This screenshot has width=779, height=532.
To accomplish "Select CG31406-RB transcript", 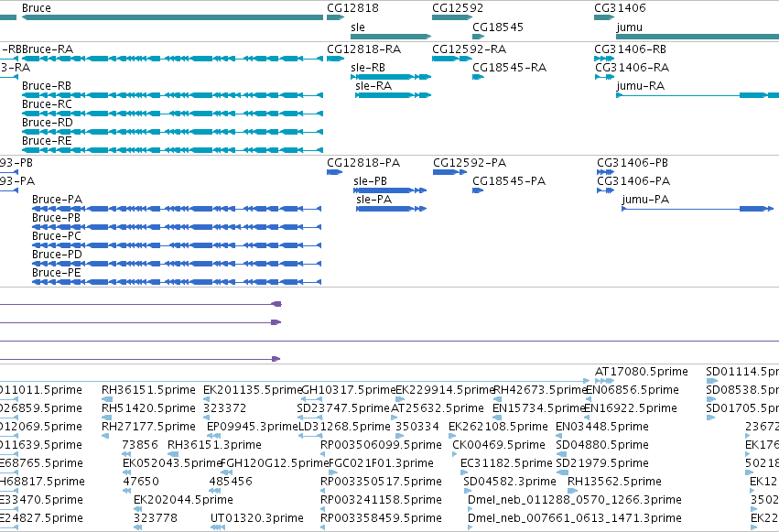I will (604, 59).
